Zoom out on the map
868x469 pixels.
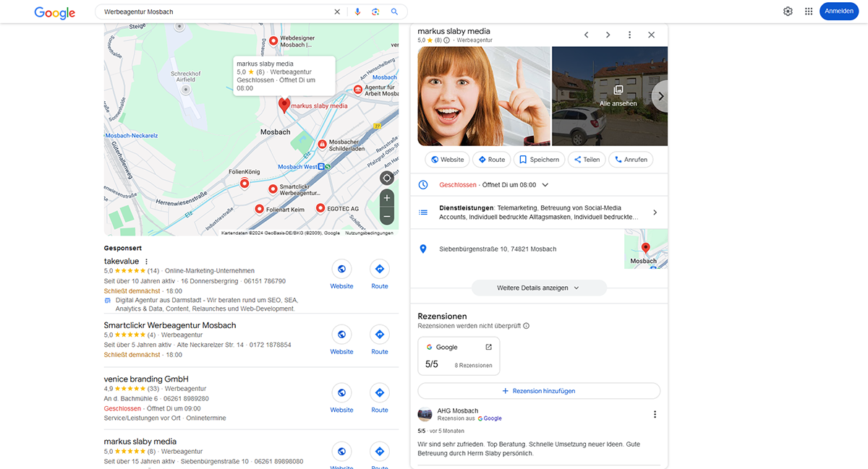(x=387, y=216)
